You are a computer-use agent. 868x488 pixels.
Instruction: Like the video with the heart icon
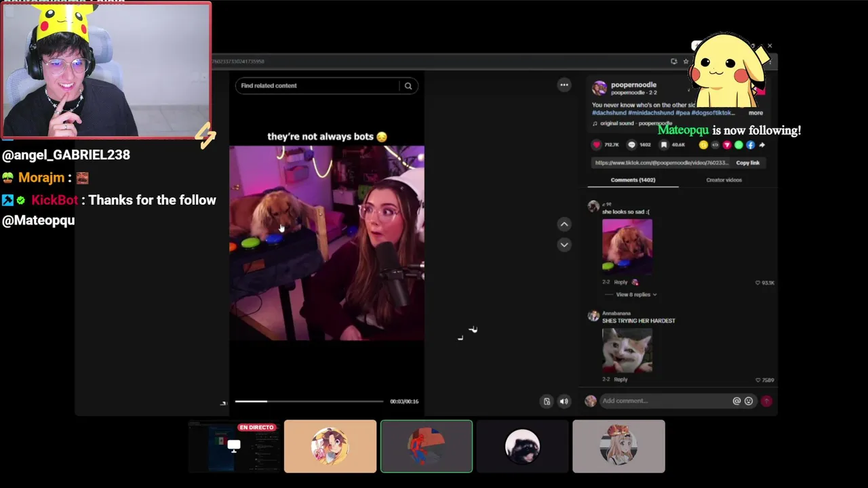597,144
